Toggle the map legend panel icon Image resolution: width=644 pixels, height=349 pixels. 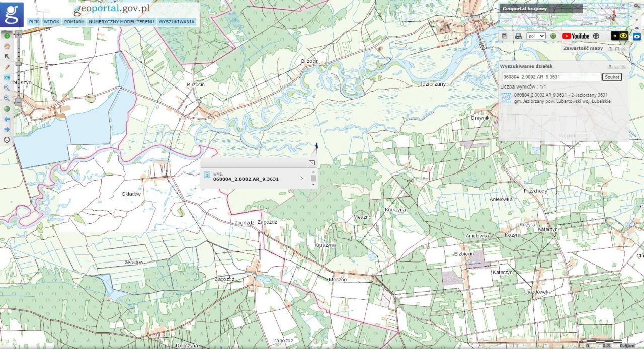505,36
